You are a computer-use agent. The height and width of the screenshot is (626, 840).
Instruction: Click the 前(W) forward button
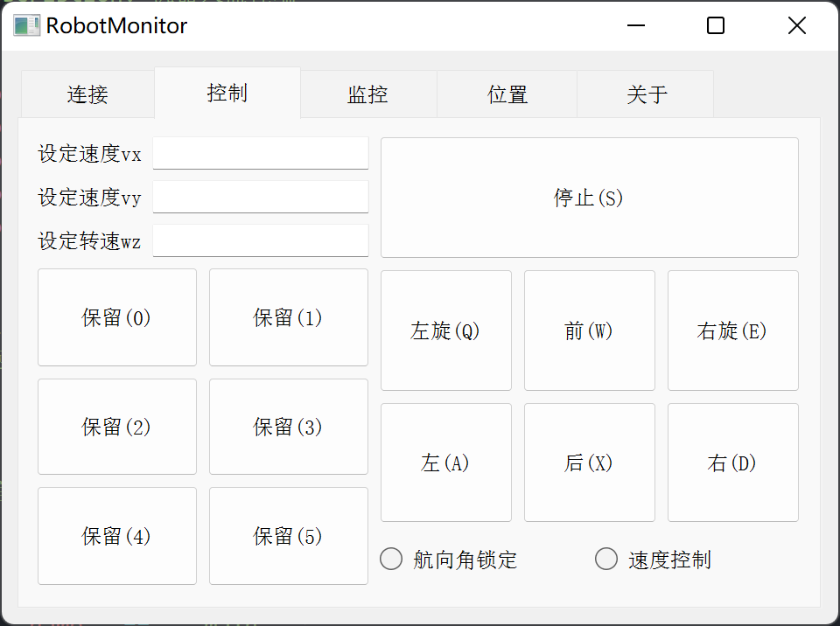(x=589, y=330)
